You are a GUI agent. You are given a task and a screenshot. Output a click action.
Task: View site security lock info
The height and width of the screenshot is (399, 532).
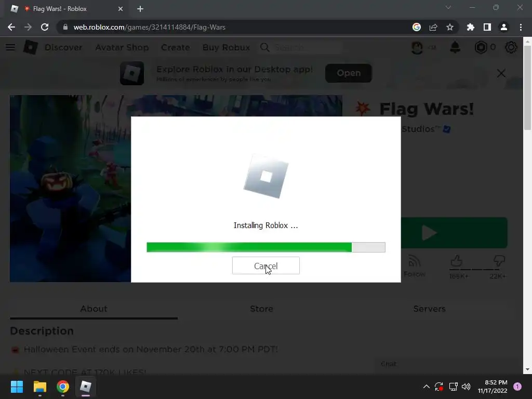(x=65, y=27)
